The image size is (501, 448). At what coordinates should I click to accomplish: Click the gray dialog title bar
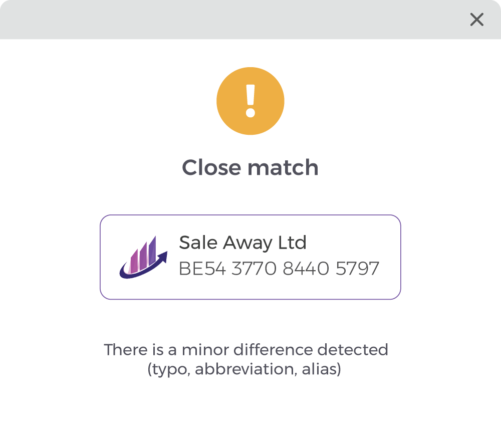click(225, 20)
